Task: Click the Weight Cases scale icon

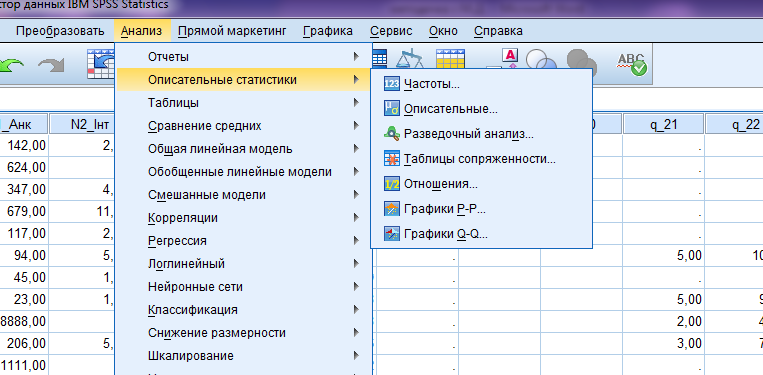Action: tap(410, 58)
